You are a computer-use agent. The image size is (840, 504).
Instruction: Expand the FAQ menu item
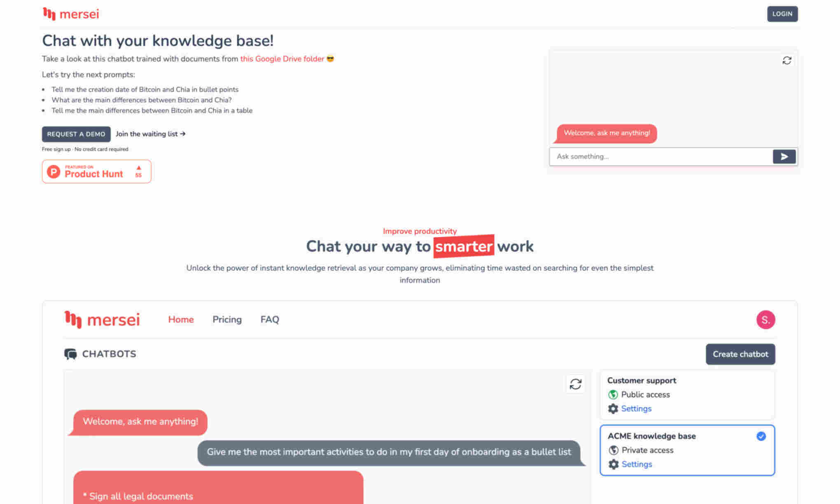(269, 319)
